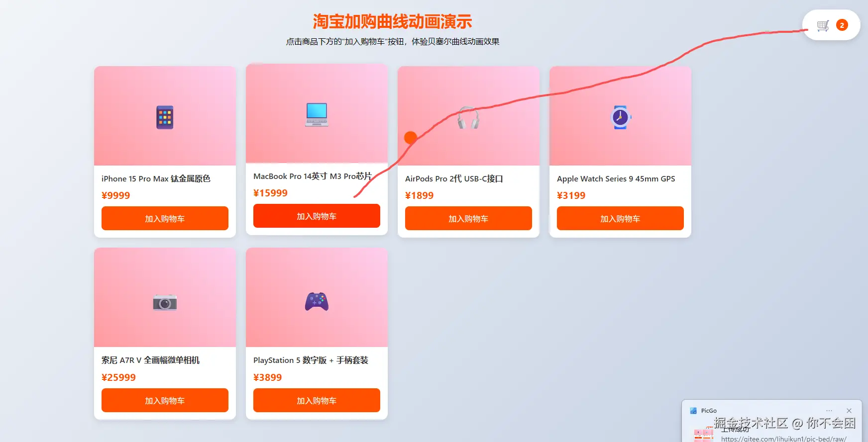Click the cart count badge showing 2
Screen dimensions: 868x442
842,25
